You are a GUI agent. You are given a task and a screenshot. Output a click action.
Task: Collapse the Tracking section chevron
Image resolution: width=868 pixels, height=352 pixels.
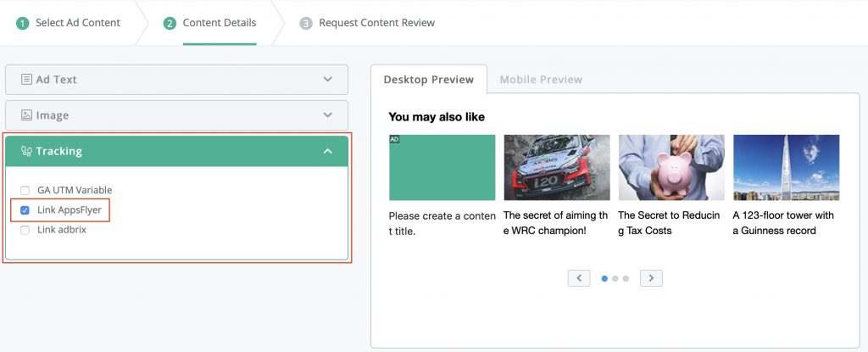pyautogui.click(x=328, y=151)
